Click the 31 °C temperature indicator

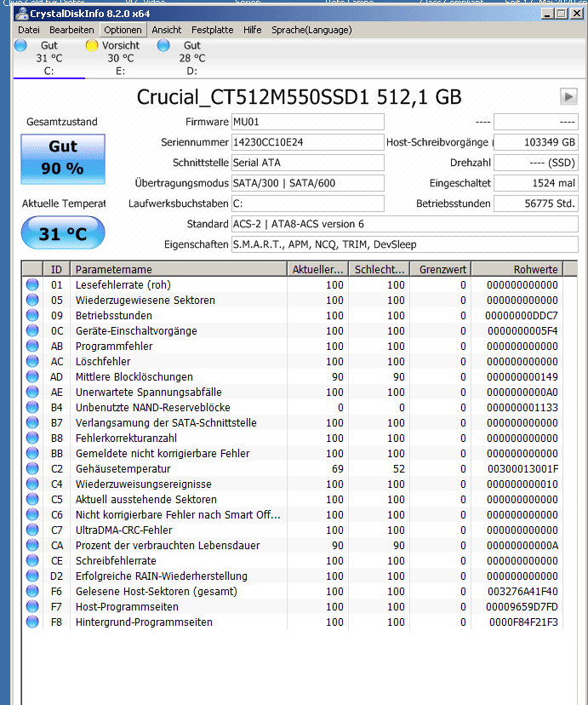(63, 233)
